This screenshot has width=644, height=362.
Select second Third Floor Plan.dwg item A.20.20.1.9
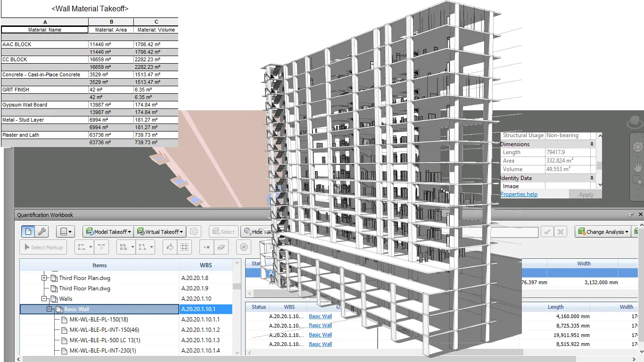pyautogui.click(x=85, y=288)
